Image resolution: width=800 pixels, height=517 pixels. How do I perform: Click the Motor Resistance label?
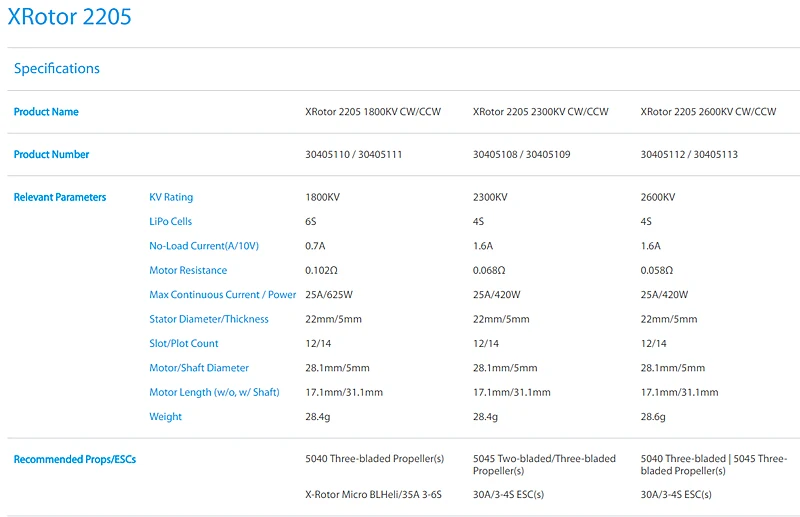pyautogui.click(x=188, y=270)
